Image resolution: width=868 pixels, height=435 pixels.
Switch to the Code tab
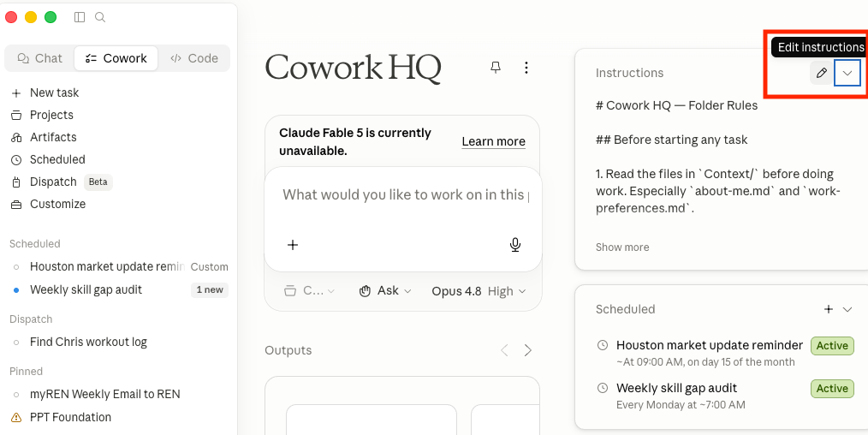(193, 58)
